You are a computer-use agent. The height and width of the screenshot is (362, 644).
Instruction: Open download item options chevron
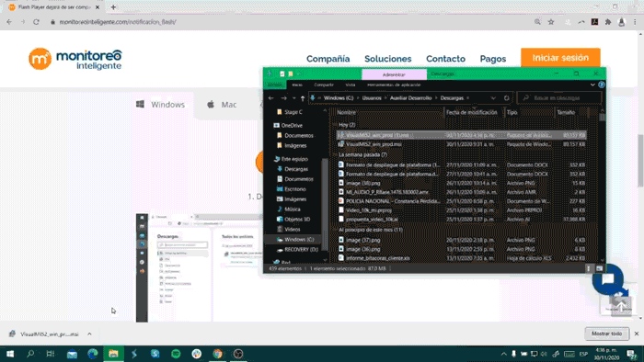[x=89, y=334]
